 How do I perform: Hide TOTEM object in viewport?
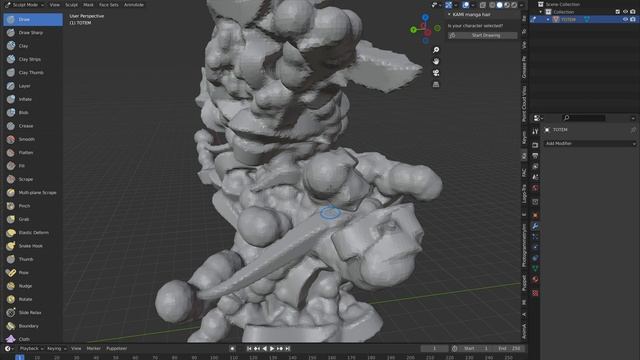[x=625, y=19]
